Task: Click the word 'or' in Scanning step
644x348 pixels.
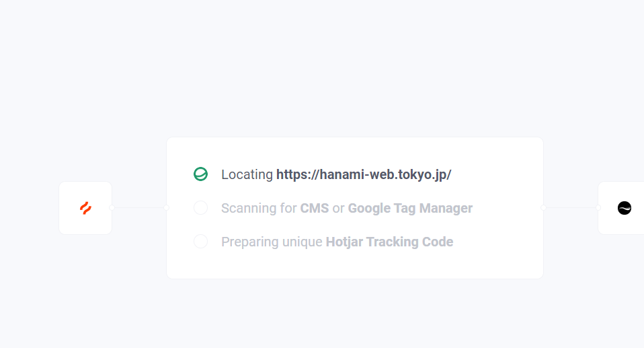Action: pos(338,208)
